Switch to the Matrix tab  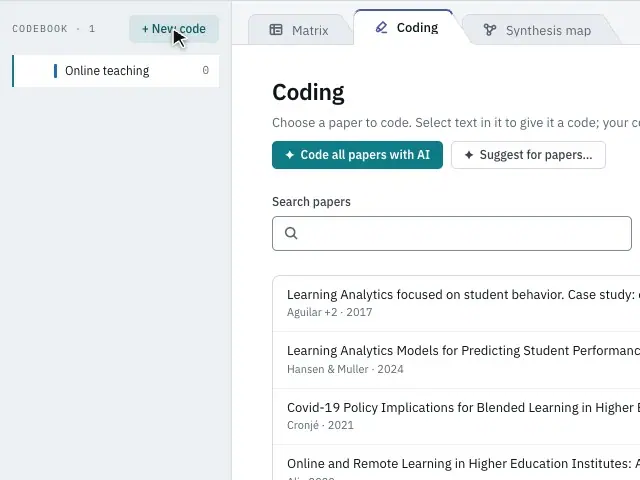coord(299,30)
